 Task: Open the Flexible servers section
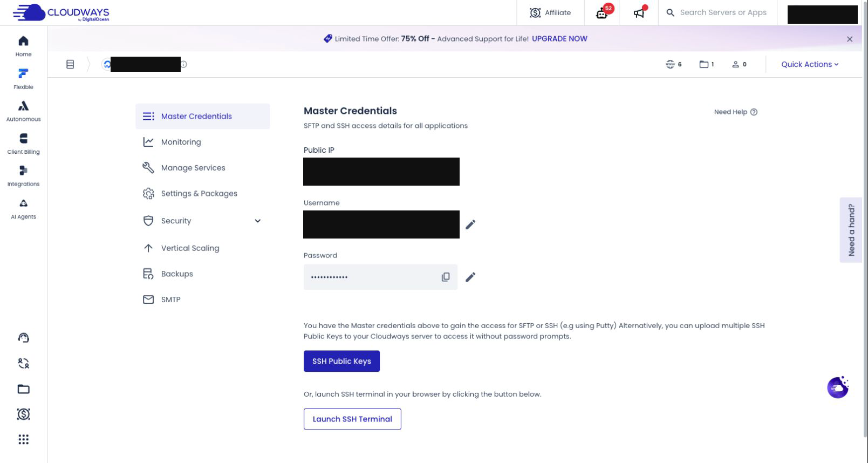23,79
